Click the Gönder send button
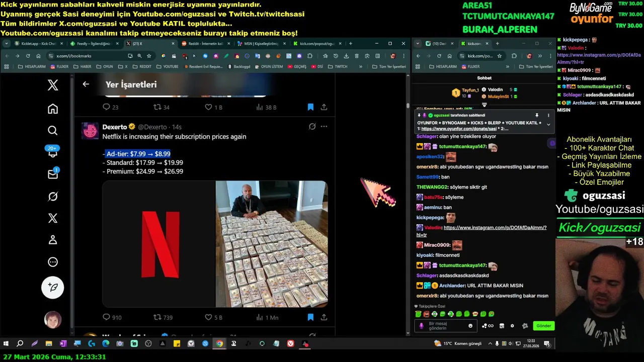Screen dimensions: 644x362 tap(543, 326)
